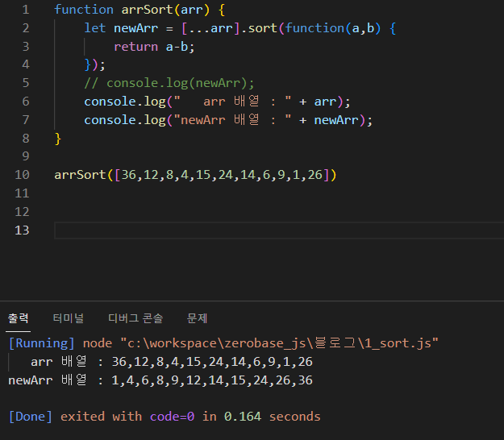Switch to the 출력 output tab
This screenshot has height=440, width=504.
19,318
